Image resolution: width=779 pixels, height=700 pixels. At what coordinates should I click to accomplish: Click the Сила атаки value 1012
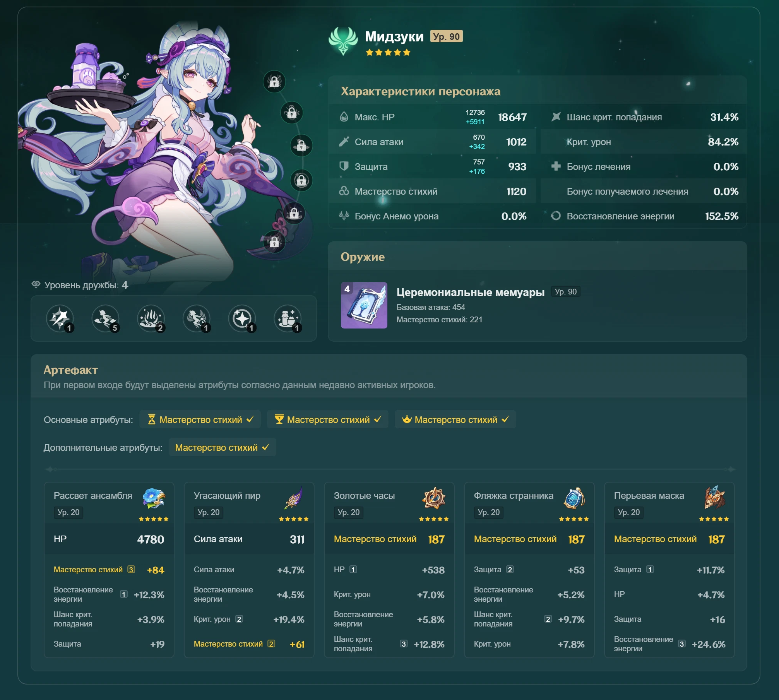516,142
